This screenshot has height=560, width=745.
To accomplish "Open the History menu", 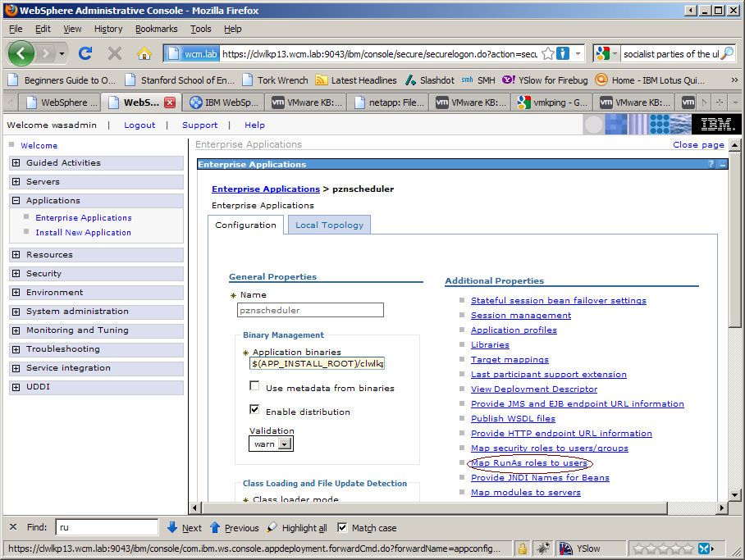I will pyautogui.click(x=108, y=29).
